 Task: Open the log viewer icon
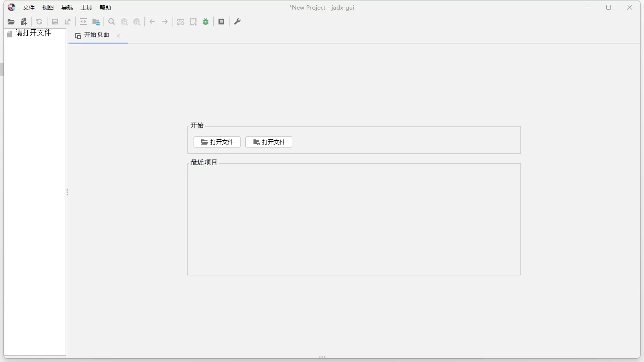click(221, 22)
